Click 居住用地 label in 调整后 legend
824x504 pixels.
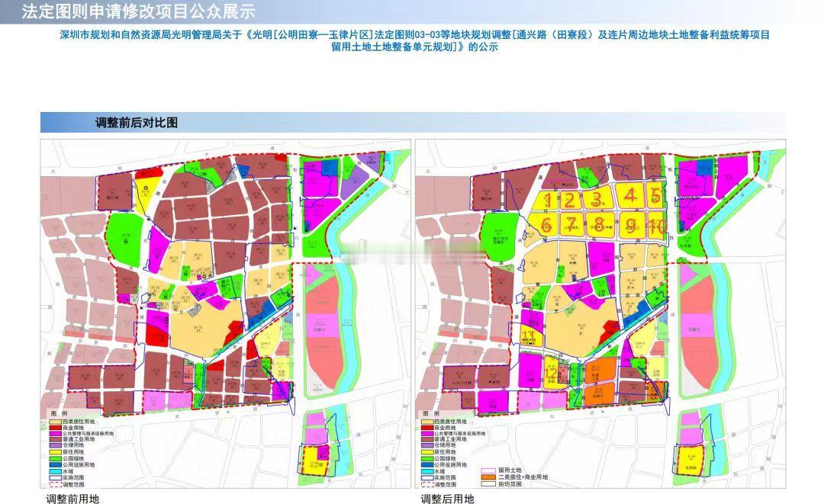[x=445, y=452]
